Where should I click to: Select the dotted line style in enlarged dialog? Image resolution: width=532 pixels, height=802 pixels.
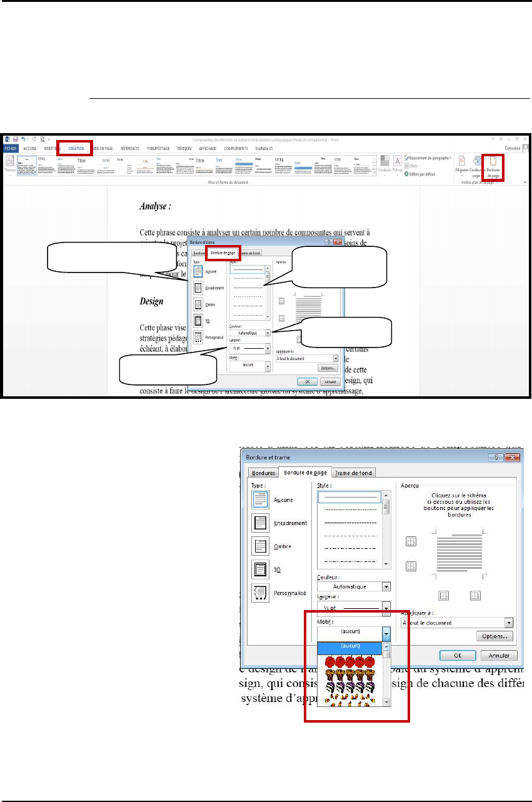[349, 509]
